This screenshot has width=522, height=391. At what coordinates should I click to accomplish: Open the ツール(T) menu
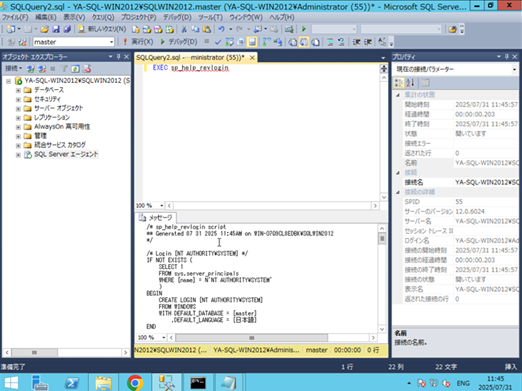(210, 17)
